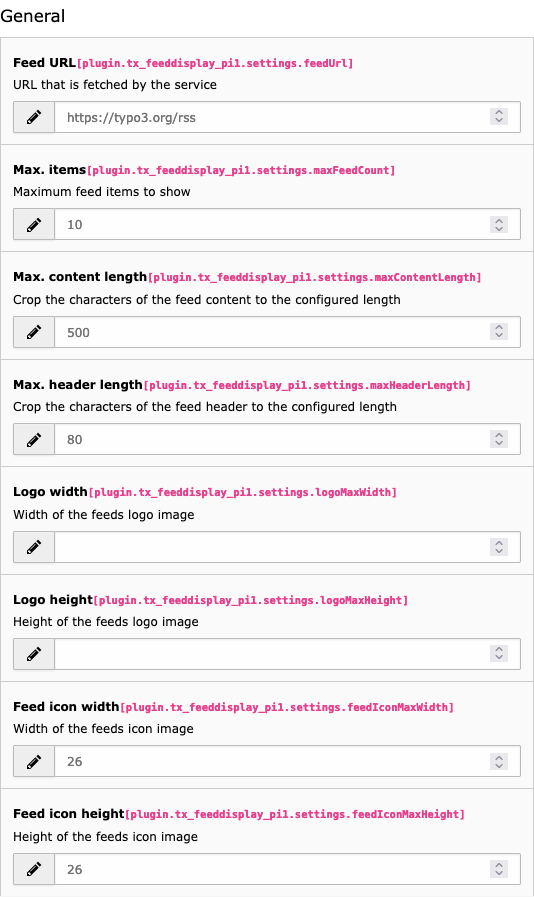Focus the Max. items input showing 10
This screenshot has width=534, height=897.
287,224
